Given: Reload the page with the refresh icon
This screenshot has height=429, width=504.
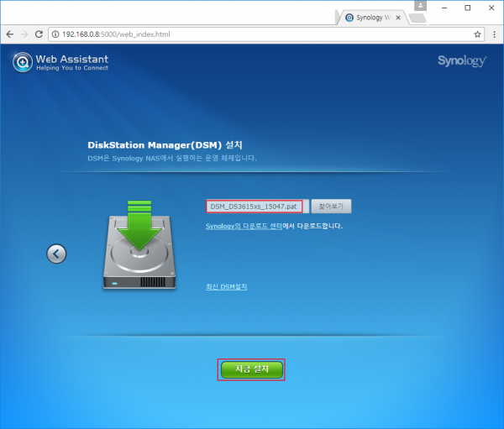Looking at the screenshot, I should [40, 34].
